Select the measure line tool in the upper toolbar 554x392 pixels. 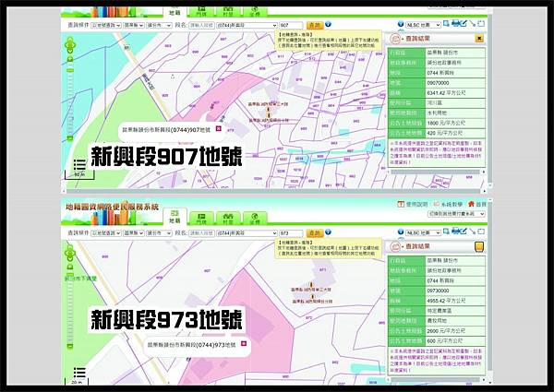tap(473, 24)
